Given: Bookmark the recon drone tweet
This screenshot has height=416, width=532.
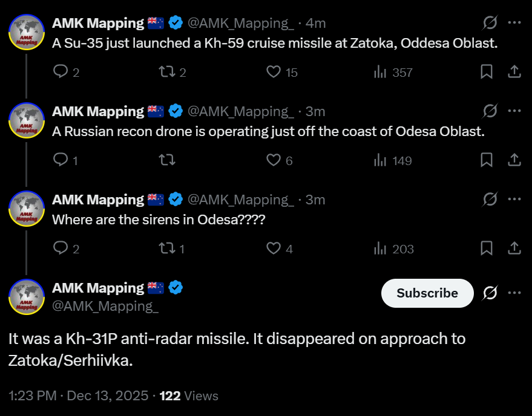Looking at the screenshot, I should pyautogui.click(x=486, y=160).
